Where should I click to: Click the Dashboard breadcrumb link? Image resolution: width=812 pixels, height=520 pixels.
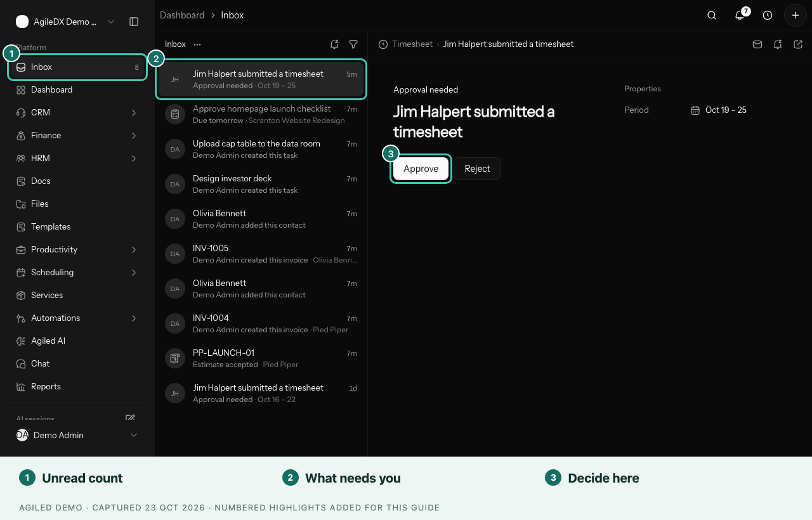(x=182, y=15)
